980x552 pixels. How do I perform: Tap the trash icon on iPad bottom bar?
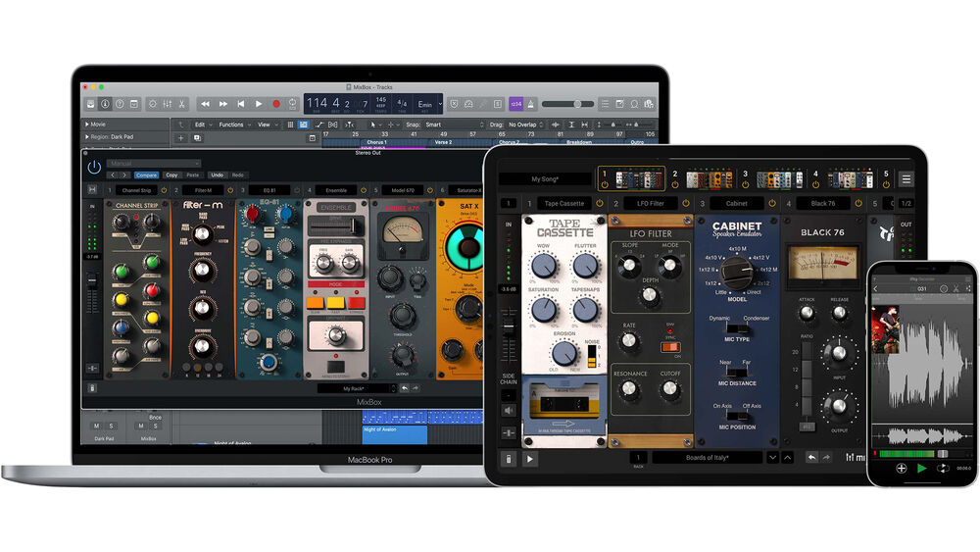[x=509, y=458]
